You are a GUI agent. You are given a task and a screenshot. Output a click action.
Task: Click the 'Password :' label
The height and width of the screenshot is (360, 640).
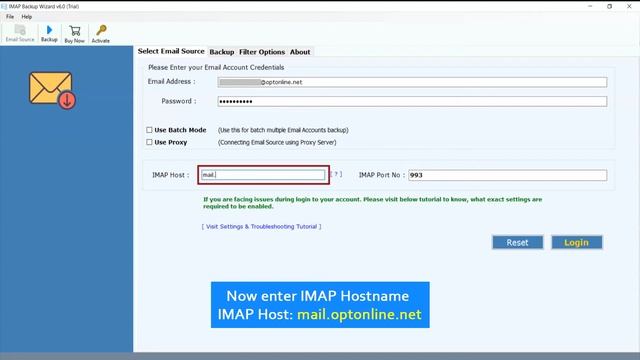click(x=179, y=101)
